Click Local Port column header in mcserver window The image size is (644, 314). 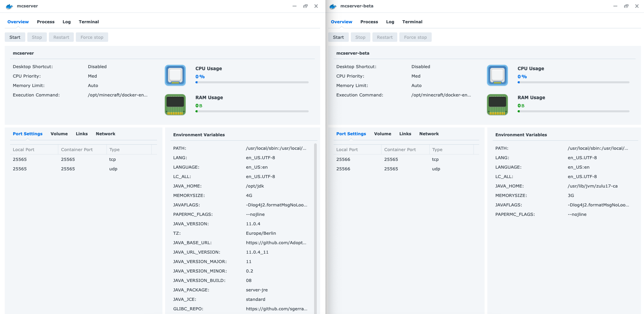[34, 149]
